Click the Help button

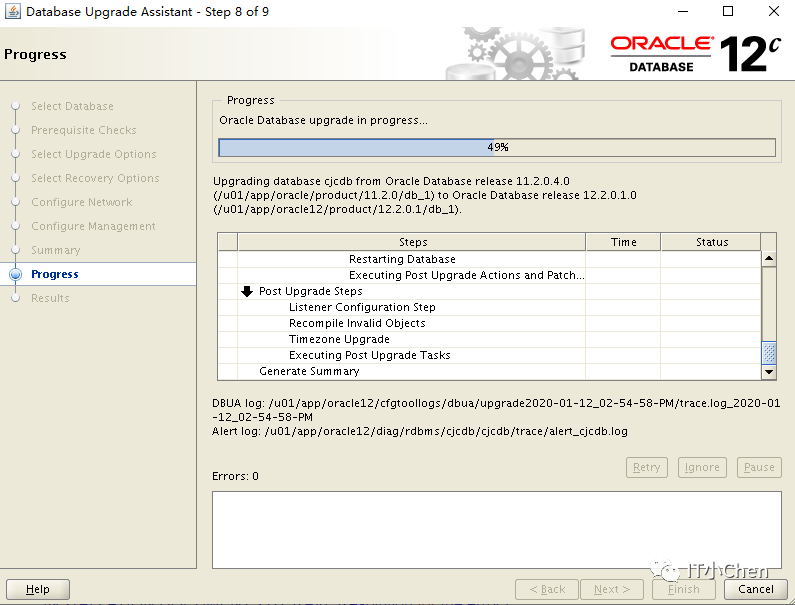[x=38, y=589]
